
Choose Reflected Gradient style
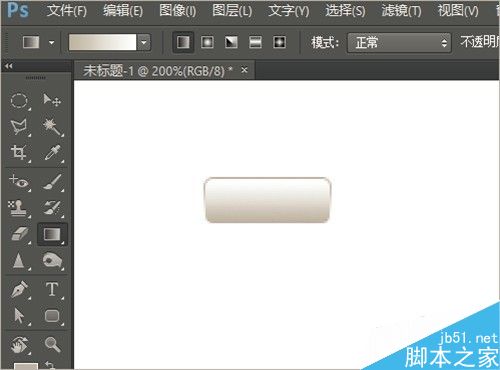255,42
